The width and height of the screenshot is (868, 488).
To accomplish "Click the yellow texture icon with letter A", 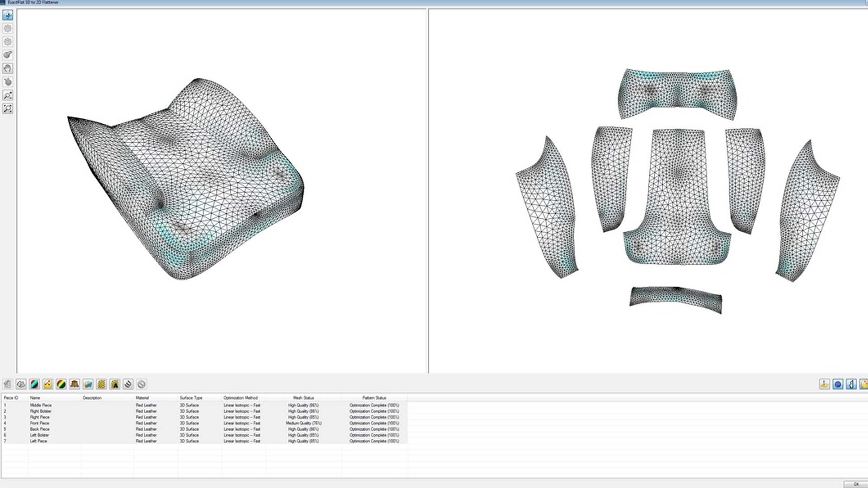I will [x=115, y=384].
